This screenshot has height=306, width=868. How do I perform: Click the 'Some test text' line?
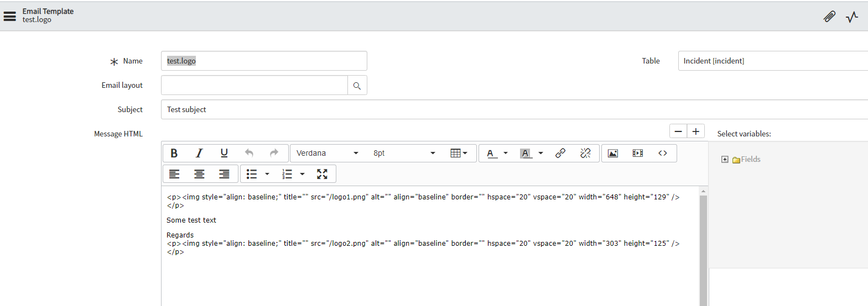tap(191, 220)
